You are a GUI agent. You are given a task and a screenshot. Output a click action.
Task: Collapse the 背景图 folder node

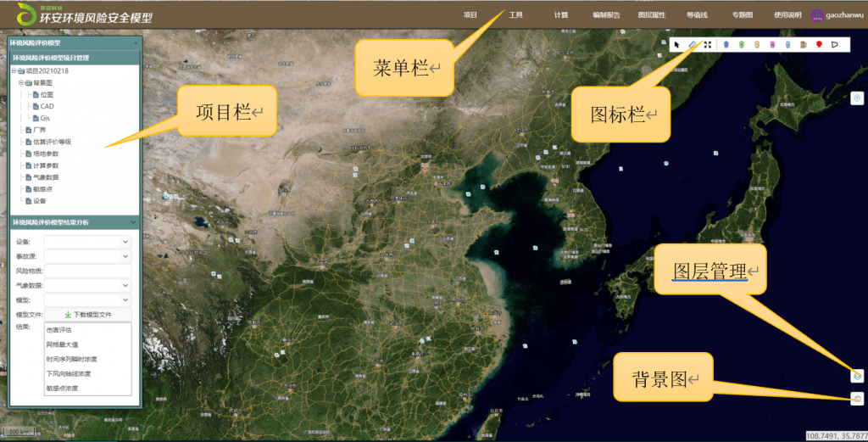click(21, 83)
